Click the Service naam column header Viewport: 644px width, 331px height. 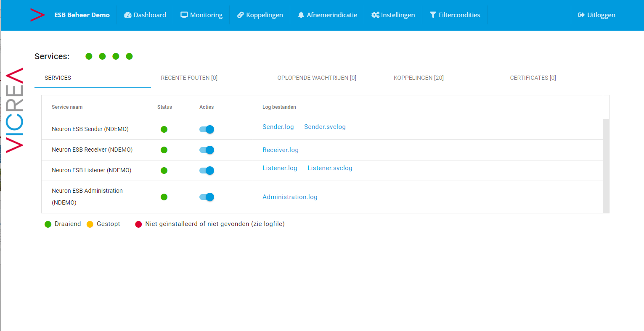click(x=67, y=107)
